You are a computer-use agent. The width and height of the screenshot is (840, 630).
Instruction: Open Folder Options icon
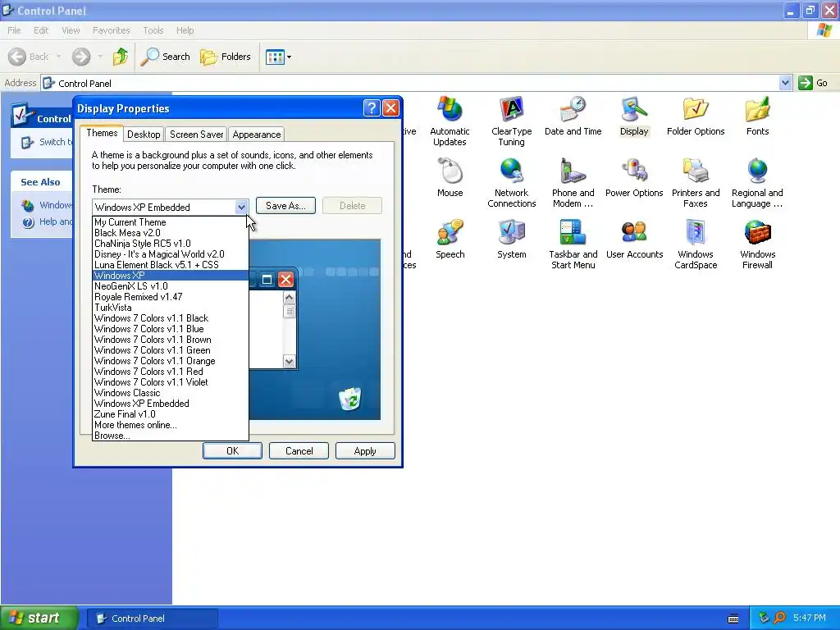coord(696,116)
